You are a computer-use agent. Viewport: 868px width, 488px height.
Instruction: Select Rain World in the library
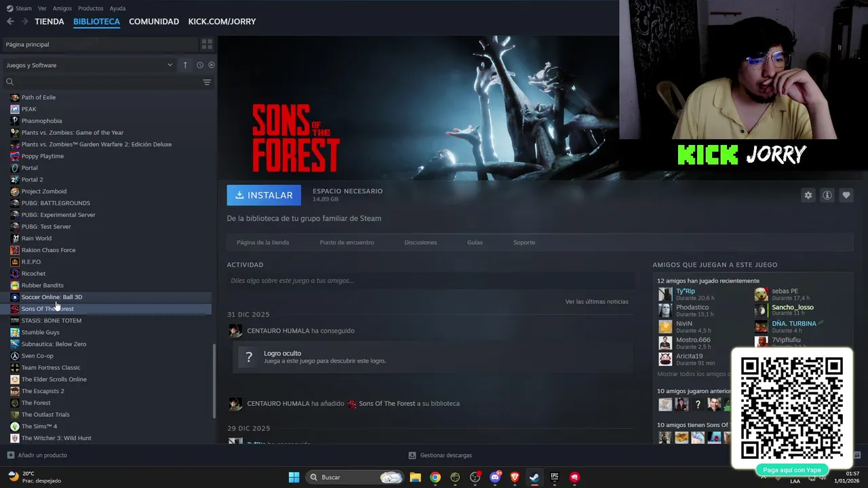[37, 239]
